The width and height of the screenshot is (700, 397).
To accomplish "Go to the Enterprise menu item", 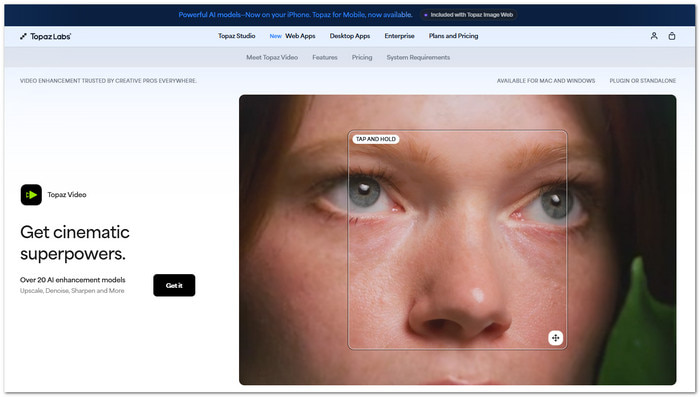I will pyautogui.click(x=400, y=36).
